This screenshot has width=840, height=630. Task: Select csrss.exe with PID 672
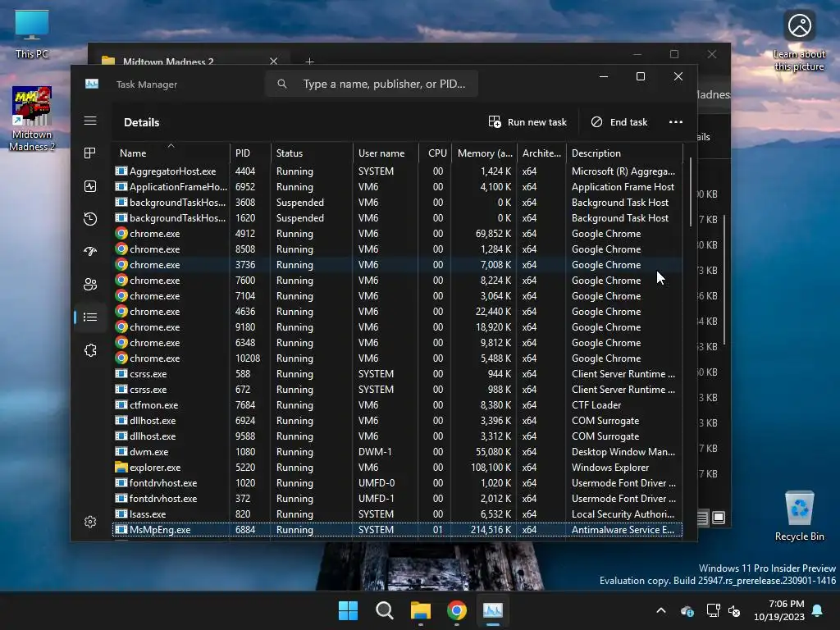397,390
